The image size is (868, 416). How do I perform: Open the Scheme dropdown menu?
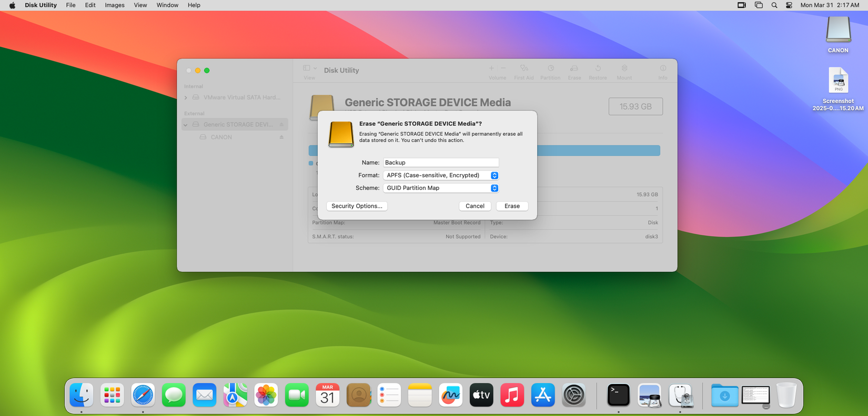click(x=441, y=188)
